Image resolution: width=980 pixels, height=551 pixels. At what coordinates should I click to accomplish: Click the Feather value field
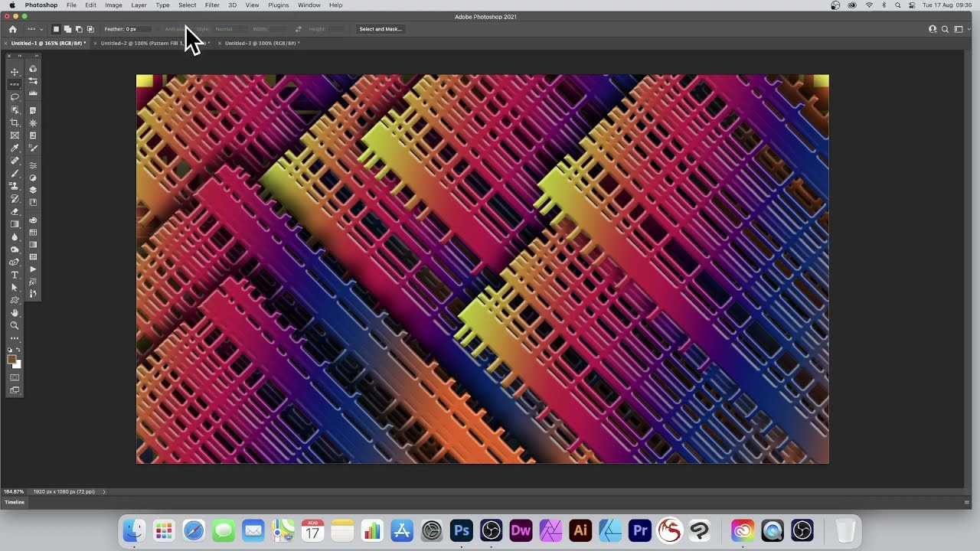139,29
